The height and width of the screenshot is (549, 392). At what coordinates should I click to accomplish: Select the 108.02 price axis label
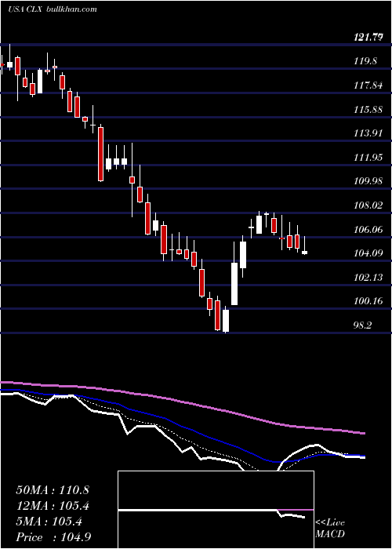click(x=368, y=205)
